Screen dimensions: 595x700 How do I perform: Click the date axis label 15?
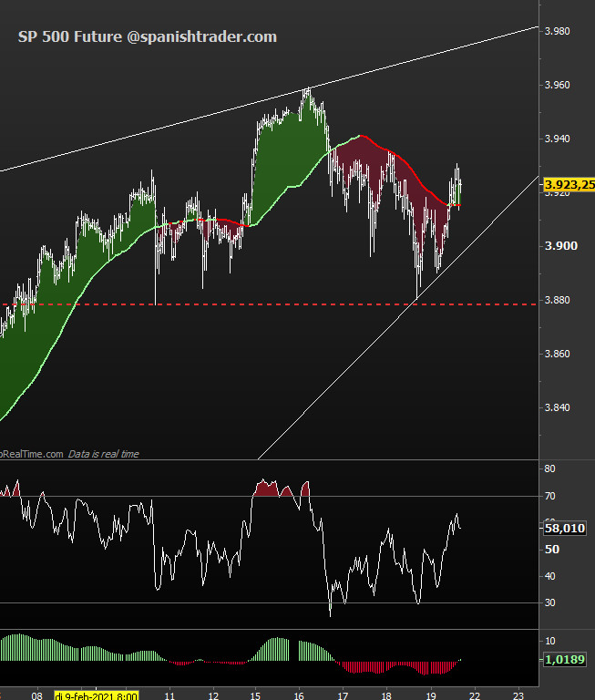coord(255,695)
